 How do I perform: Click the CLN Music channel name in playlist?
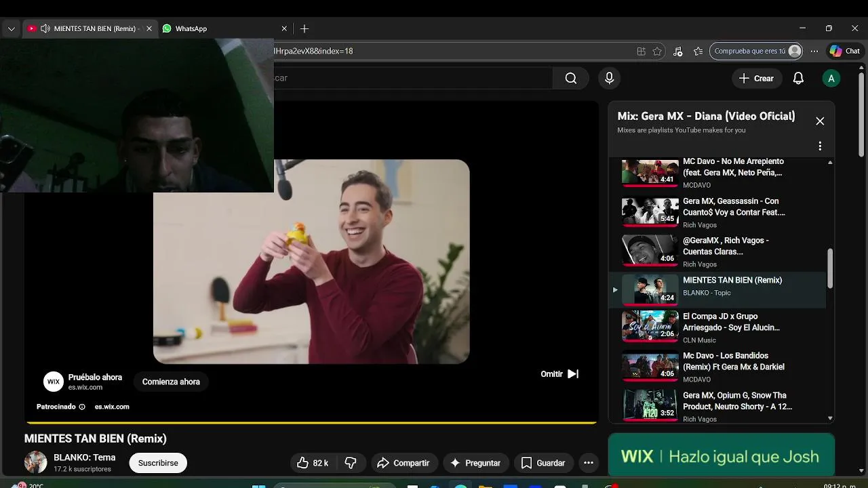pos(699,340)
